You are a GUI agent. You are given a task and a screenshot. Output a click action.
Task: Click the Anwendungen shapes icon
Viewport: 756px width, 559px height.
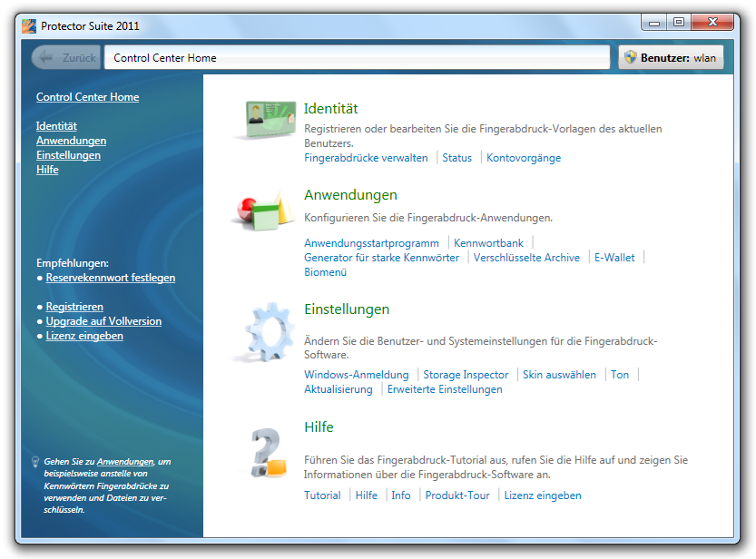266,211
